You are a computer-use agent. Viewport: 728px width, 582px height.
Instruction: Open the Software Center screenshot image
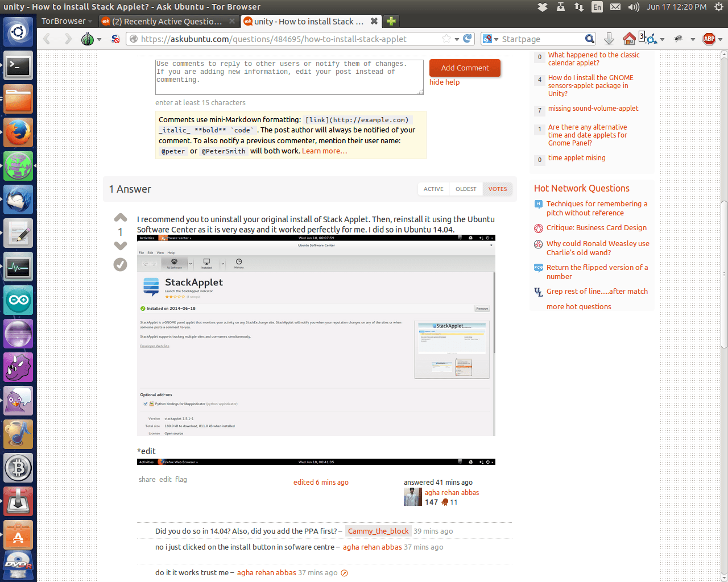(316, 335)
